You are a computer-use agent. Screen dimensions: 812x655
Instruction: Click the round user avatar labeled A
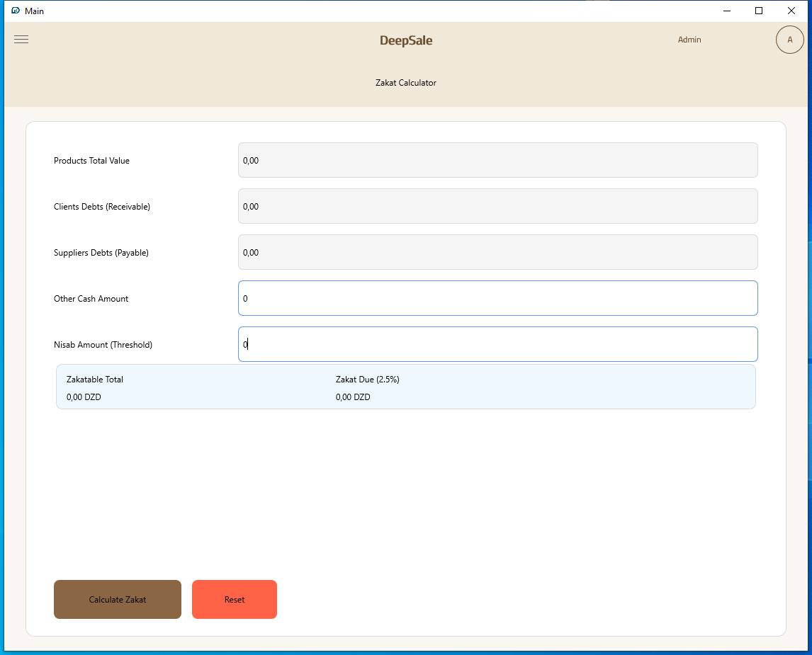(789, 40)
